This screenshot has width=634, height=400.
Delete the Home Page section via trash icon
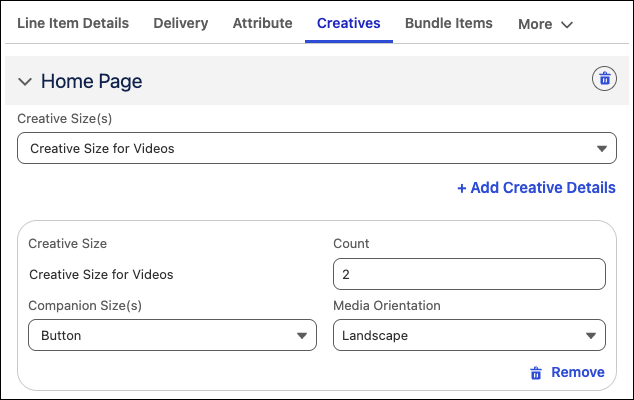pyautogui.click(x=604, y=78)
